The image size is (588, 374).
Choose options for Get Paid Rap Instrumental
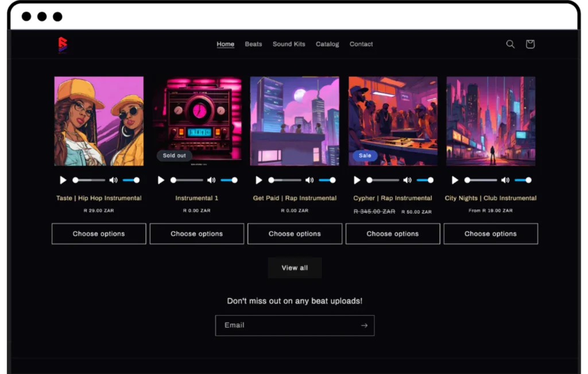pyautogui.click(x=295, y=233)
